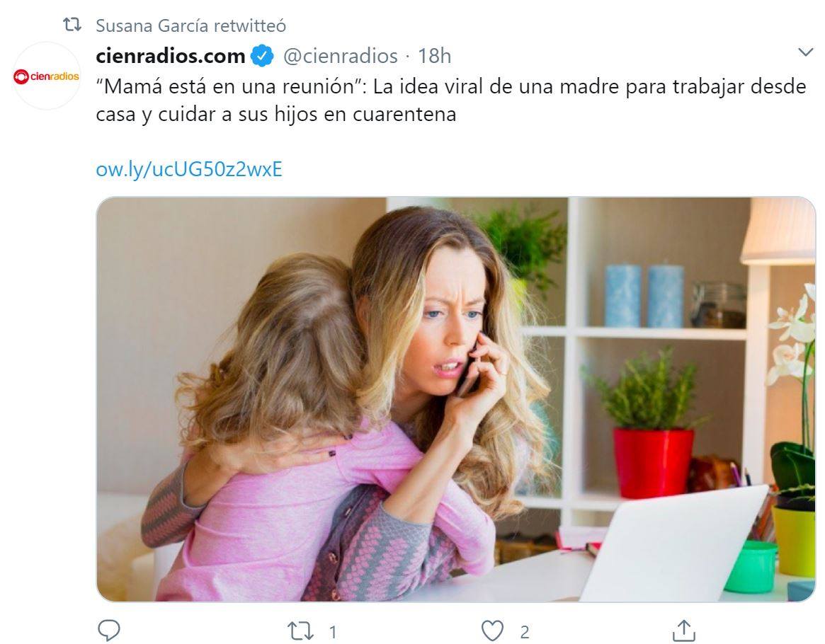Click the red flower pot in photo
The image size is (825, 644).
tap(653, 463)
